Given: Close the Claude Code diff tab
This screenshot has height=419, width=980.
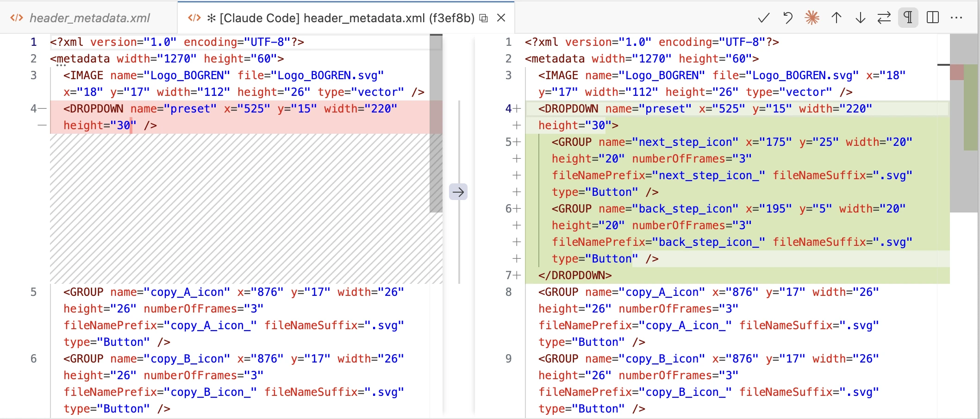Looking at the screenshot, I should click(x=502, y=18).
